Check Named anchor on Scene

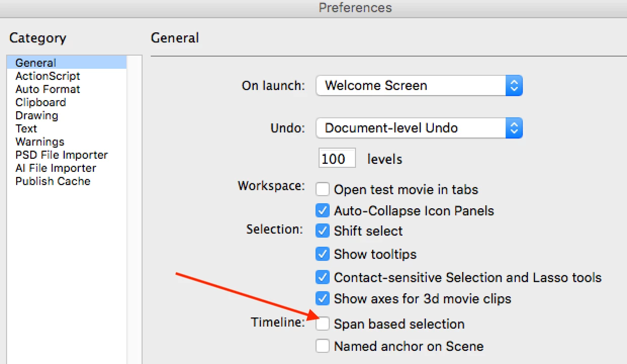323,346
